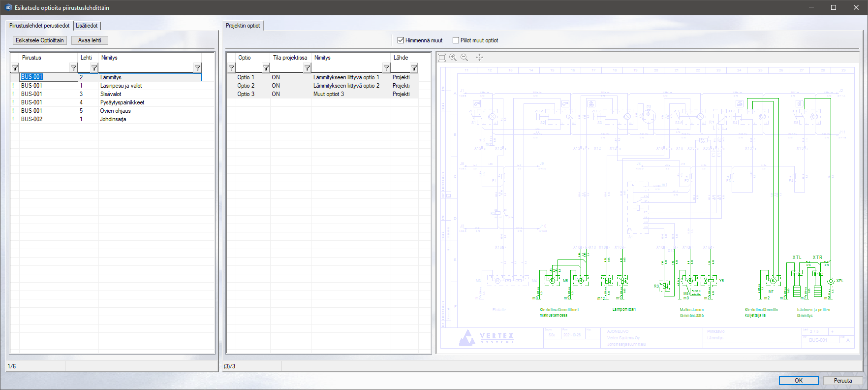Screen dimensions: 868x390
Task: Switch to the Lisätiedot tab
Action: tap(87, 26)
